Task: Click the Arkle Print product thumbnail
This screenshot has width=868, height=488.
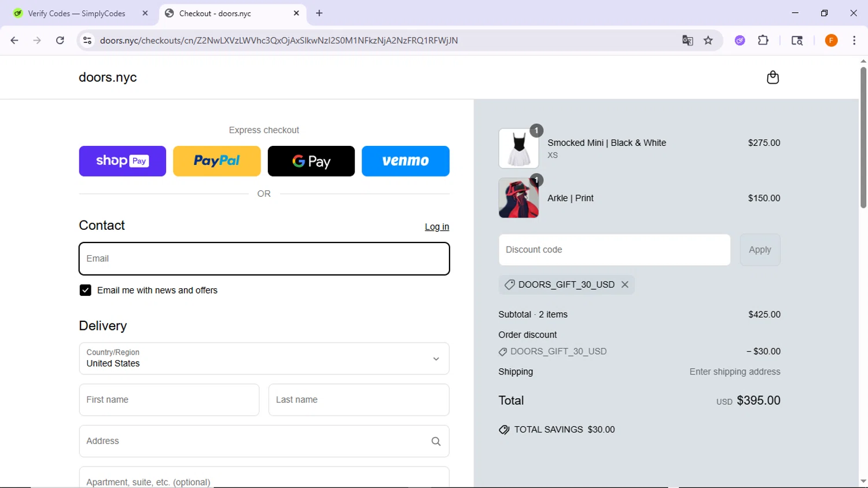Action: tap(518, 198)
